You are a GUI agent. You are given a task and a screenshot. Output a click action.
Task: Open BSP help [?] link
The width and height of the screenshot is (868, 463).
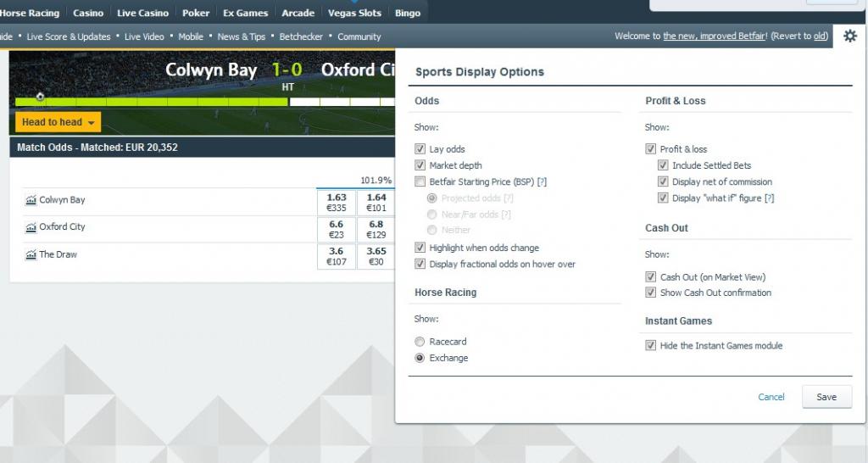[x=542, y=181]
